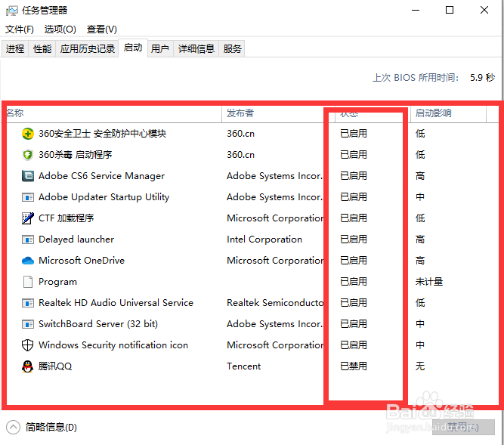This screenshot has width=504, height=445.
Task: Select the Program startup entry
Action: 252,282
